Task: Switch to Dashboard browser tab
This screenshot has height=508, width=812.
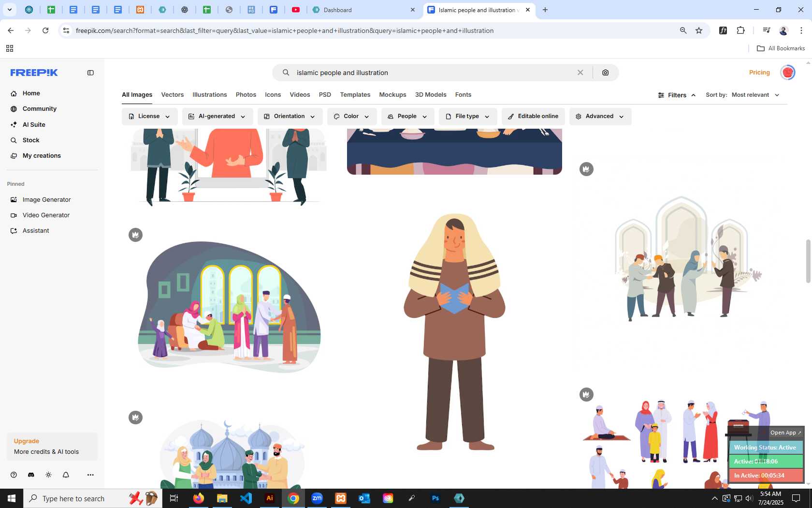Action: pos(362,10)
